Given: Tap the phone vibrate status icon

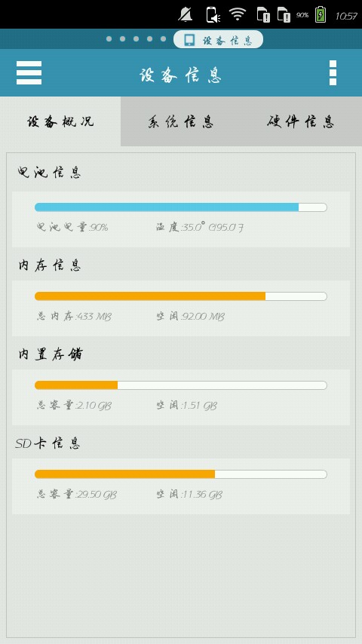Looking at the screenshot, I should point(213,15).
